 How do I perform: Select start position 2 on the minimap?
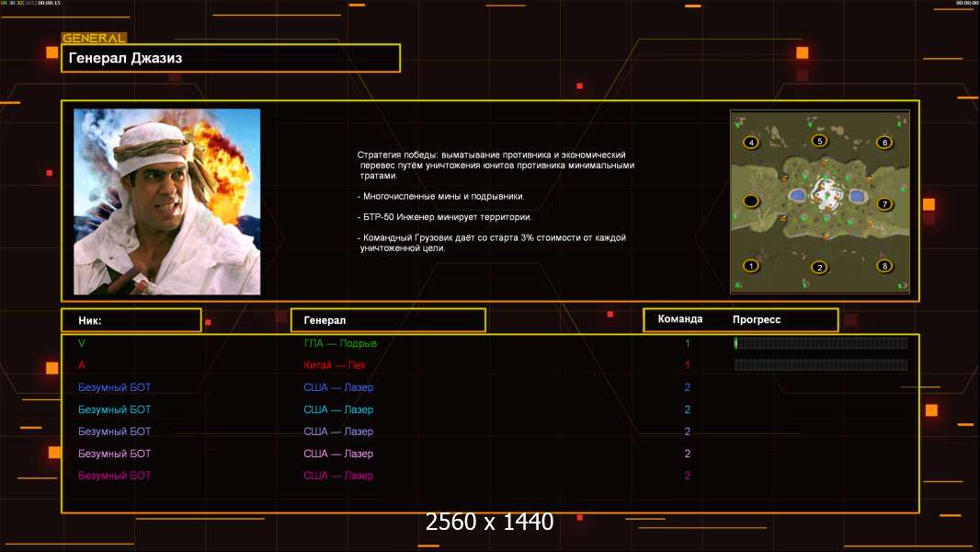[x=819, y=268]
